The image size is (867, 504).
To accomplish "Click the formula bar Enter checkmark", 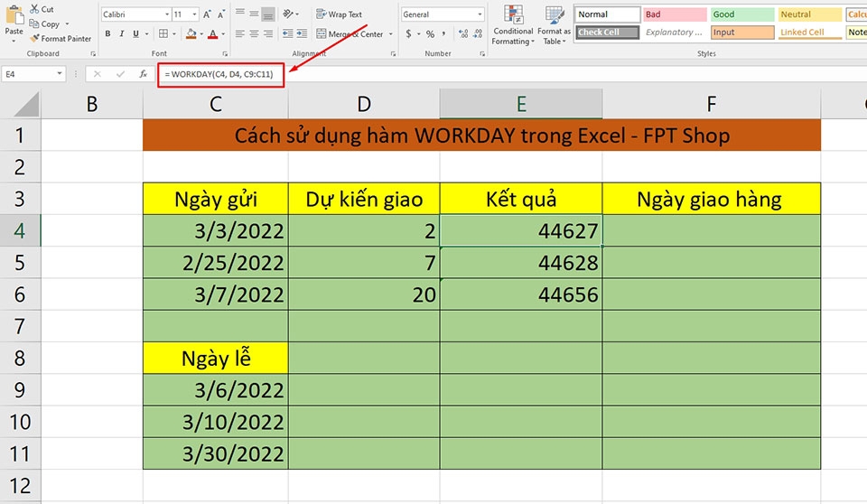I will tap(120, 73).
